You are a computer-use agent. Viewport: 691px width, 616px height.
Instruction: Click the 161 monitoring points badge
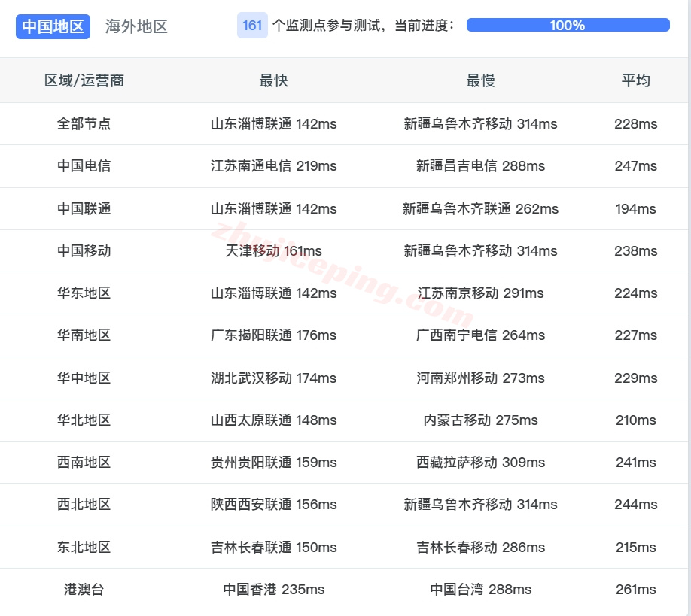pyautogui.click(x=252, y=25)
